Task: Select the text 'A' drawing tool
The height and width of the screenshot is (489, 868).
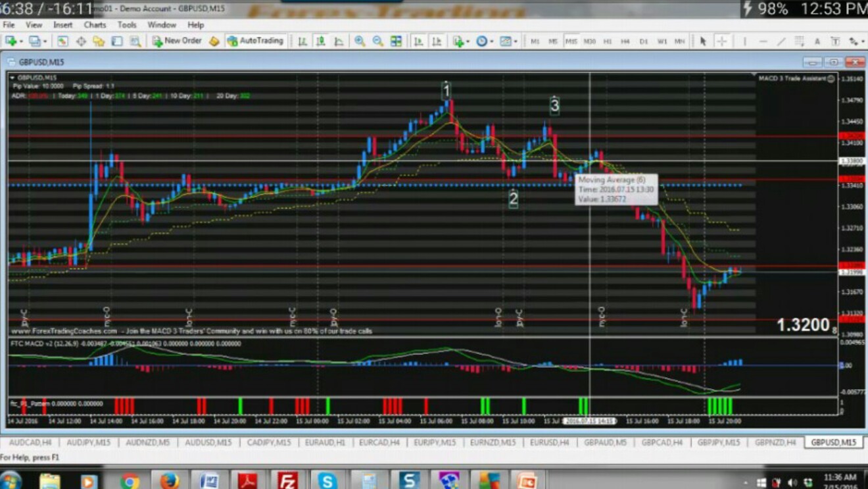Action: point(817,41)
